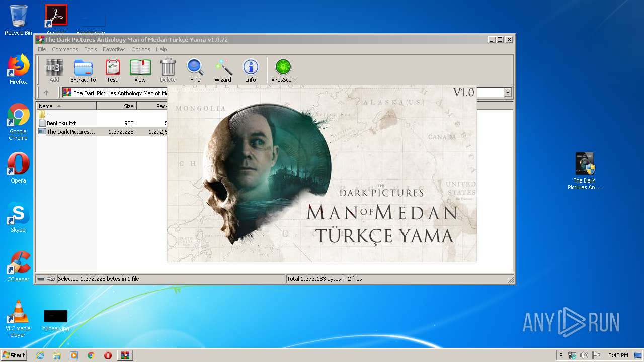
Task: Sort file list by Name column
Action: pos(66,106)
